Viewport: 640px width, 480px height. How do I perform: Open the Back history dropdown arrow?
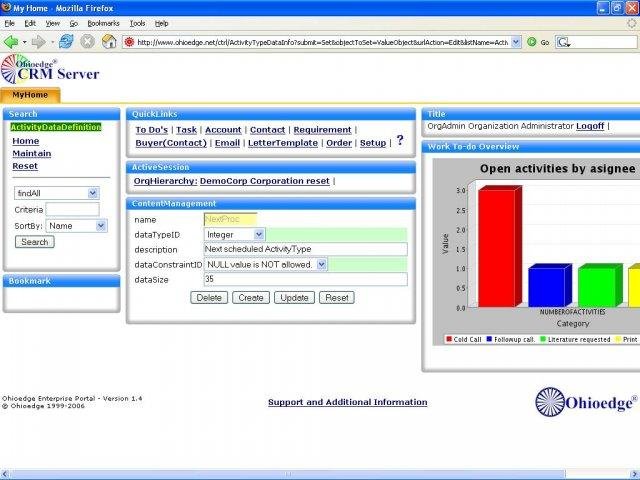pyautogui.click(x=24, y=42)
